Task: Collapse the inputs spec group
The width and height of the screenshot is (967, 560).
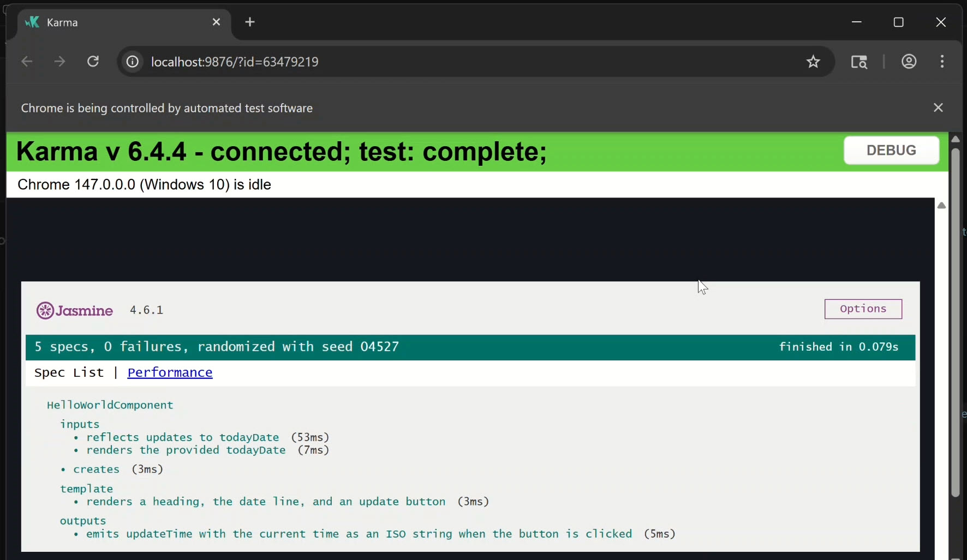Action: (x=79, y=424)
